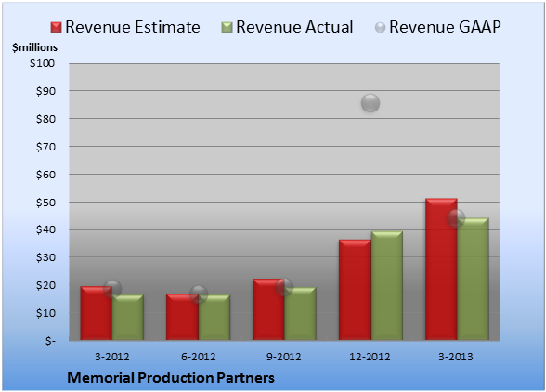Click the GAAP marker for 9-2012
The width and height of the screenshot is (546, 392).
point(284,287)
